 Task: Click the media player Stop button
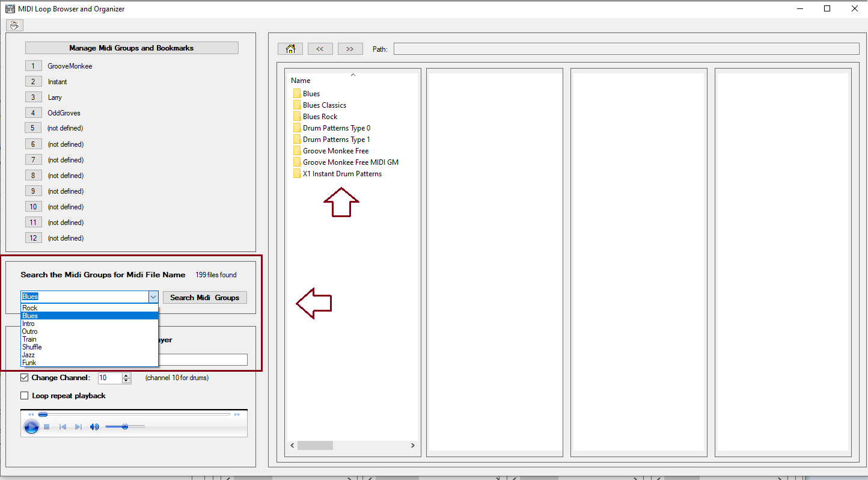[x=47, y=427]
